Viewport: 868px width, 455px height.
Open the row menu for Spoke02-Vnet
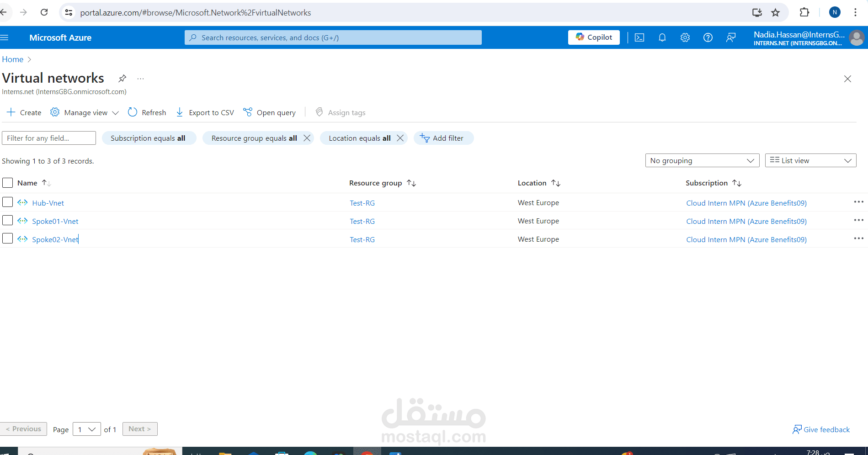(858, 238)
